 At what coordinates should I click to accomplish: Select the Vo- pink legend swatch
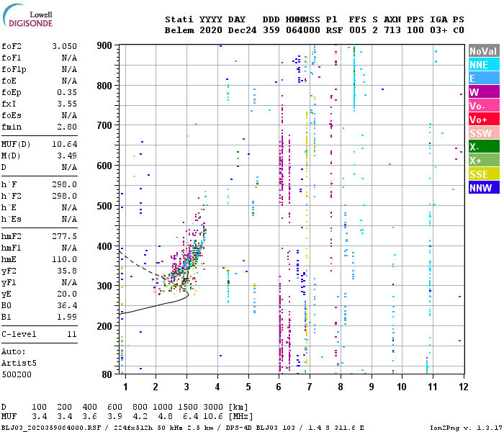(484, 106)
